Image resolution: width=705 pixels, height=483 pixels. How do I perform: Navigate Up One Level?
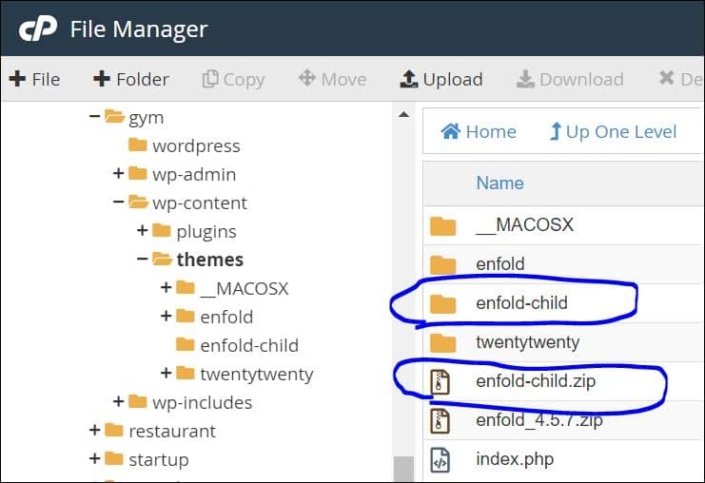click(612, 131)
